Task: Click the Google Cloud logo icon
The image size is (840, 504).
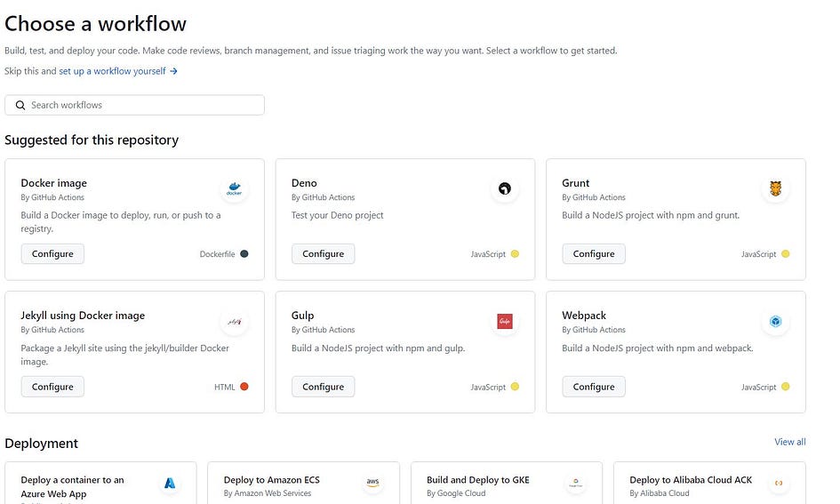Action: tap(575, 484)
